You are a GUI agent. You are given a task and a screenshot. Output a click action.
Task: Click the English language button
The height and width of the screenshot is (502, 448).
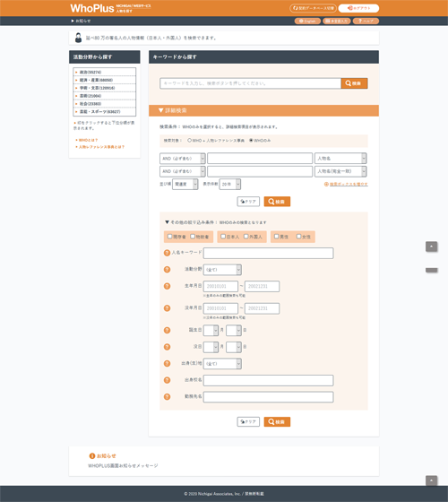[307, 21]
